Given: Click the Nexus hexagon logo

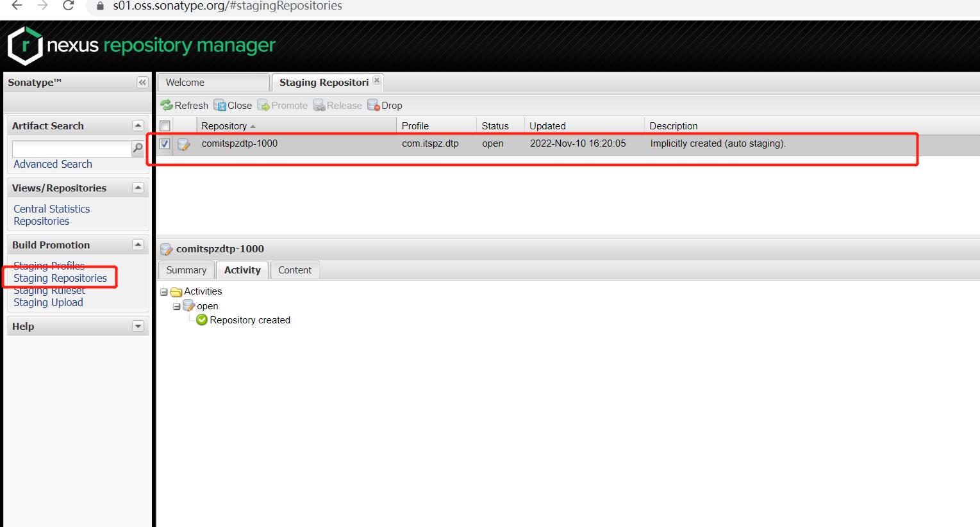Looking at the screenshot, I should point(25,45).
